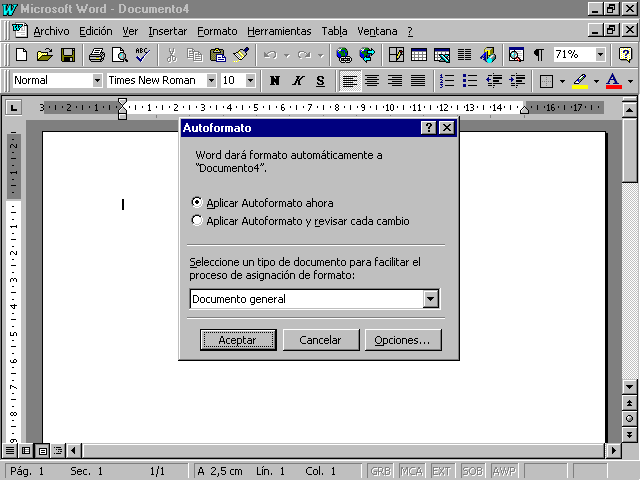
Task: Open the Tabla menu
Action: point(334,31)
